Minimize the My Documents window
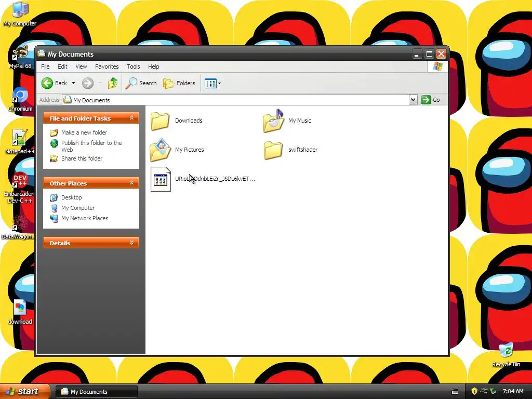The height and width of the screenshot is (399, 532). [x=417, y=54]
